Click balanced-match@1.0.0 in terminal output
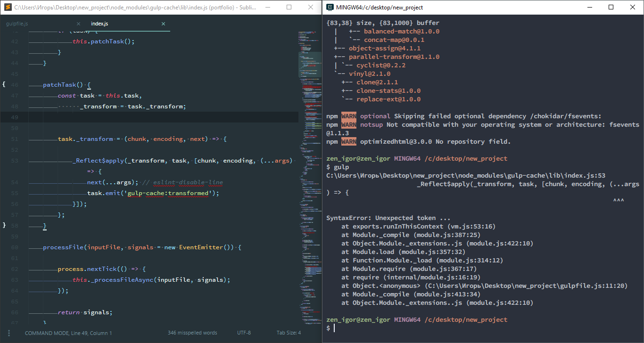Image resolution: width=644 pixels, height=343 pixels. [402, 32]
